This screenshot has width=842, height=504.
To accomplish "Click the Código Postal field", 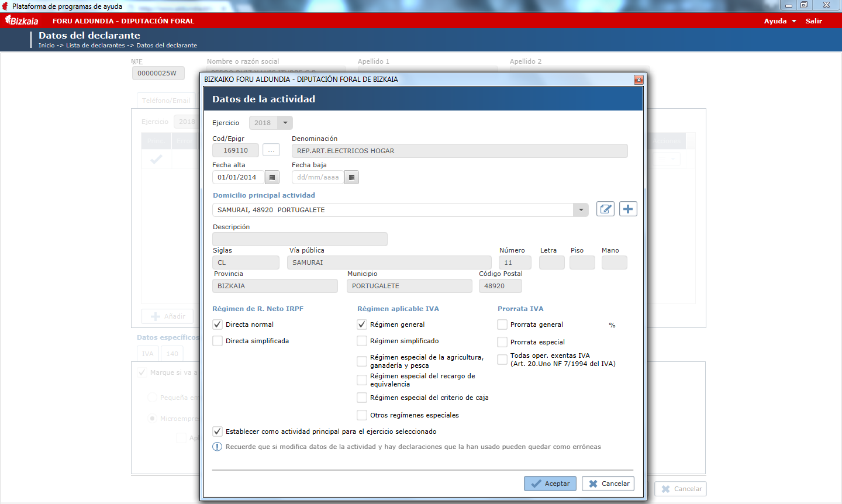I will click(x=501, y=286).
